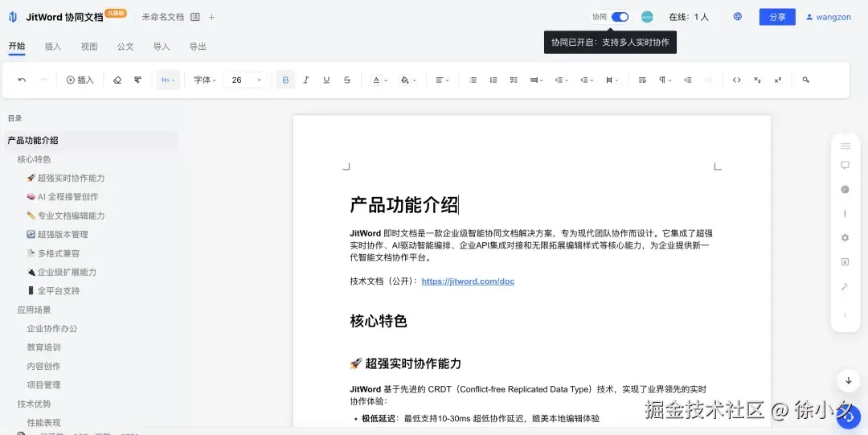Switch to the 导入 tab
Screen dimensions: 868x435
pyautogui.click(x=161, y=47)
